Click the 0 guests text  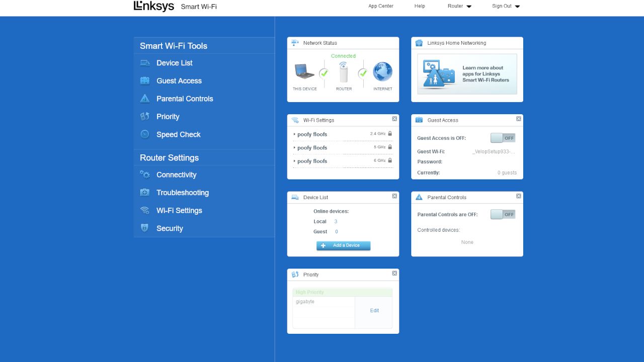(x=507, y=173)
